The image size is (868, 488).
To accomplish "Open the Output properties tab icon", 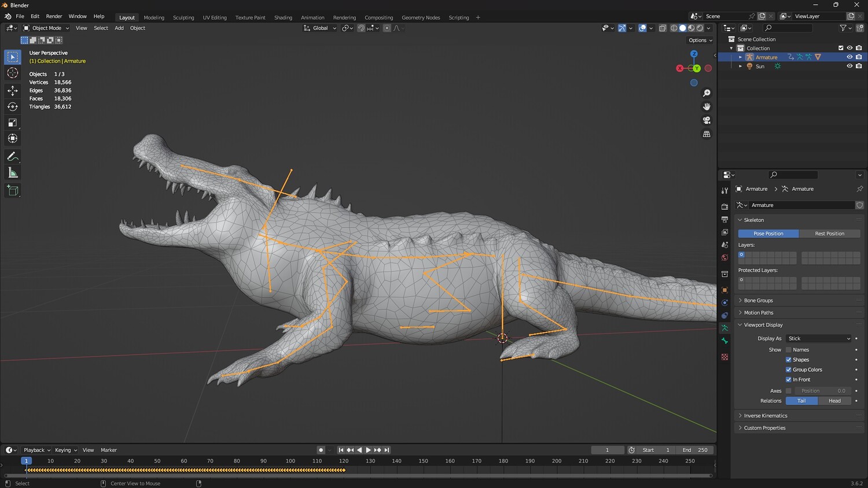I will tap(724, 219).
